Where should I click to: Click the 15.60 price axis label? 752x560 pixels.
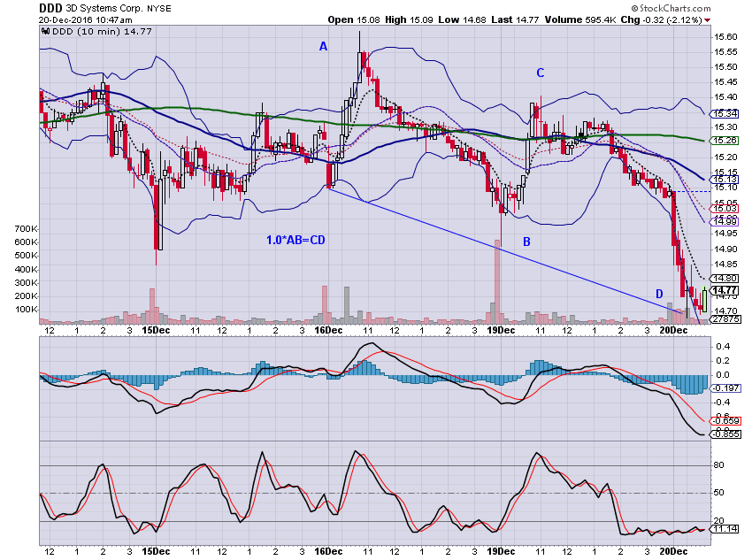(x=725, y=37)
